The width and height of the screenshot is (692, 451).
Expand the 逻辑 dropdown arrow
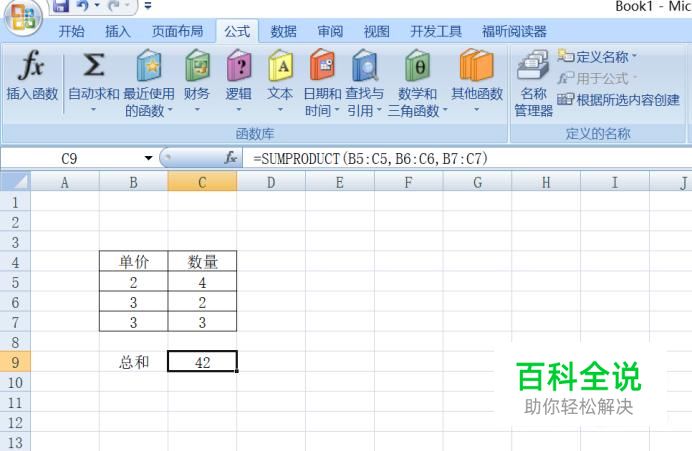coord(239,109)
